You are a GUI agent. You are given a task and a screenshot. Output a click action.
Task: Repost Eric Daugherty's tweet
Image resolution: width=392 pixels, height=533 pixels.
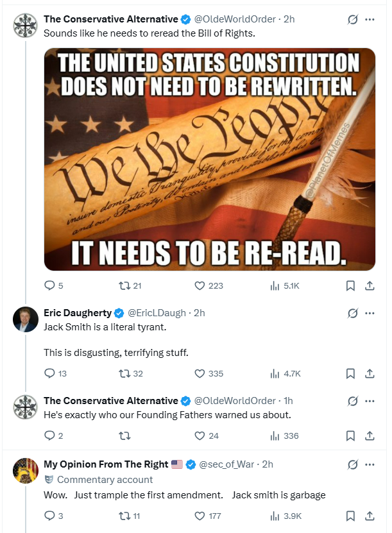130,373
